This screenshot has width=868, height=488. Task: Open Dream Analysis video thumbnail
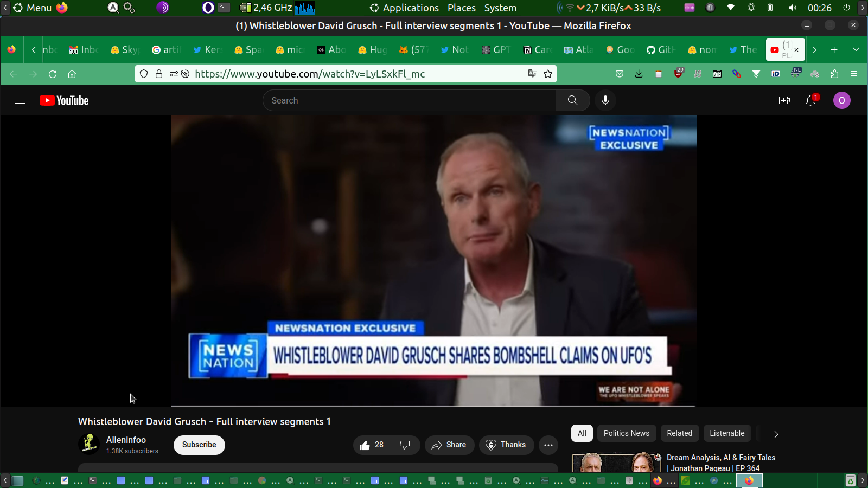[x=617, y=463]
